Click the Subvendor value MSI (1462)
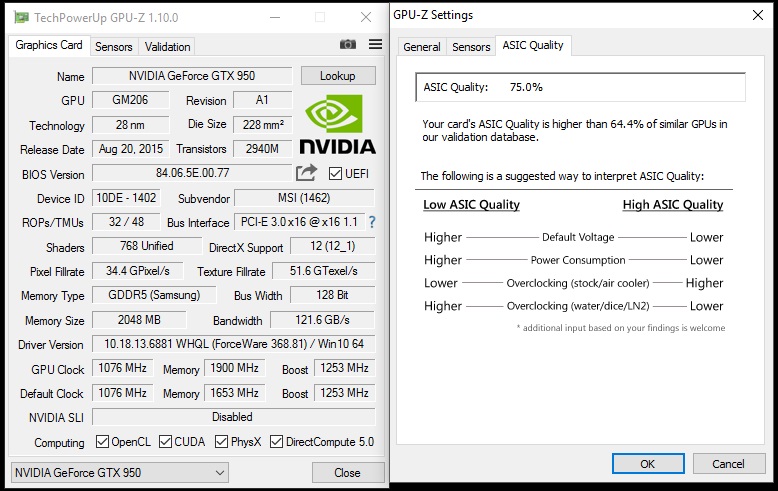This screenshot has width=778, height=491. click(x=304, y=198)
